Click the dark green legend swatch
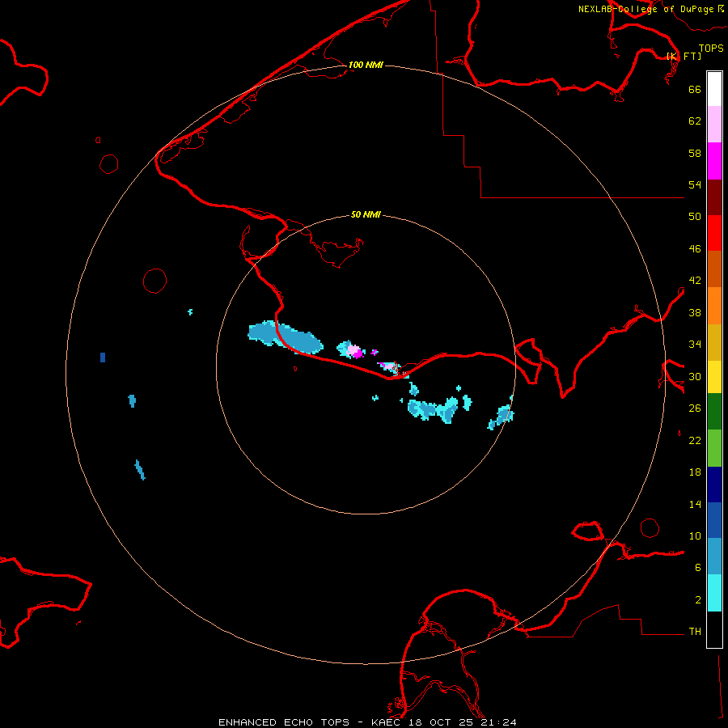The width and height of the screenshot is (728, 728). (714, 411)
